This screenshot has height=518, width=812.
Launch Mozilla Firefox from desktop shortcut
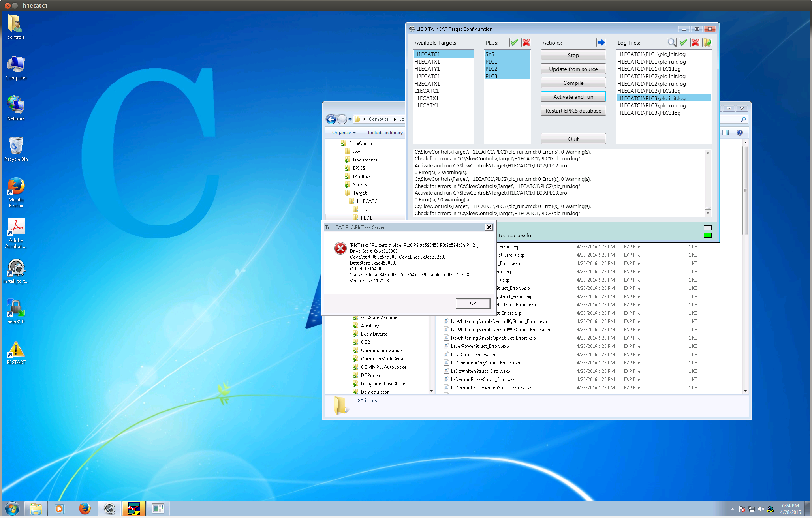click(x=16, y=193)
